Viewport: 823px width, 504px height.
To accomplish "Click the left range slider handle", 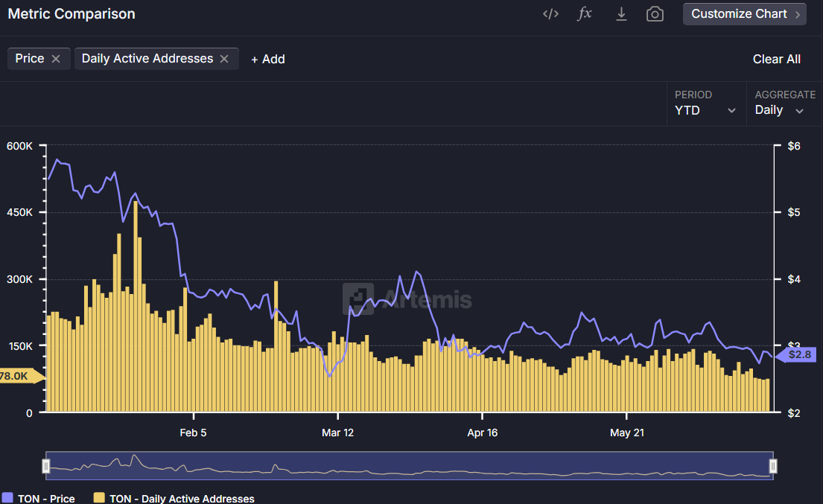I will click(46, 466).
